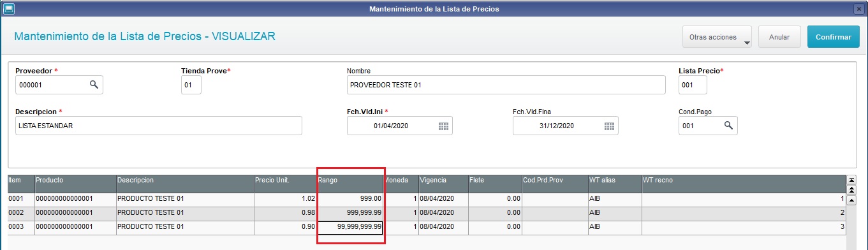This screenshot has width=868, height=250.
Task: Click the unit price 1.02 cell
Action: coord(285,199)
